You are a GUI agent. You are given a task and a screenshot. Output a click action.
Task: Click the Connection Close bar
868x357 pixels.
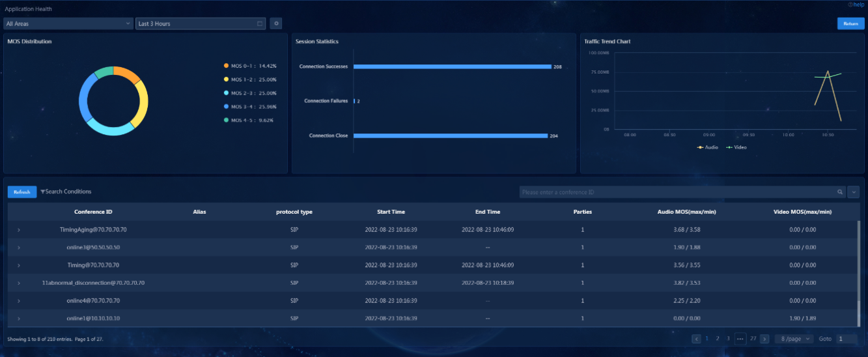point(451,136)
